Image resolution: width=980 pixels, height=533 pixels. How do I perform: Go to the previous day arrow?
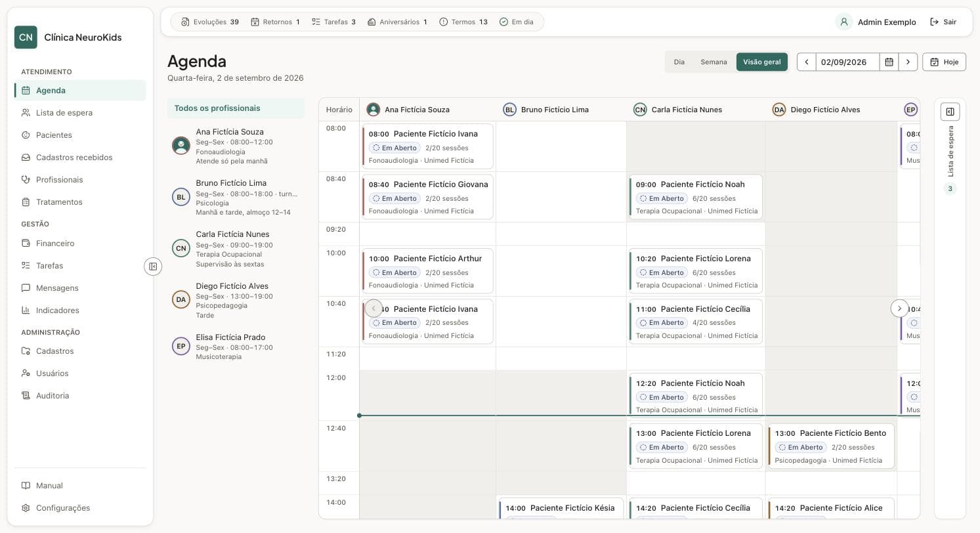click(x=807, y=62)
